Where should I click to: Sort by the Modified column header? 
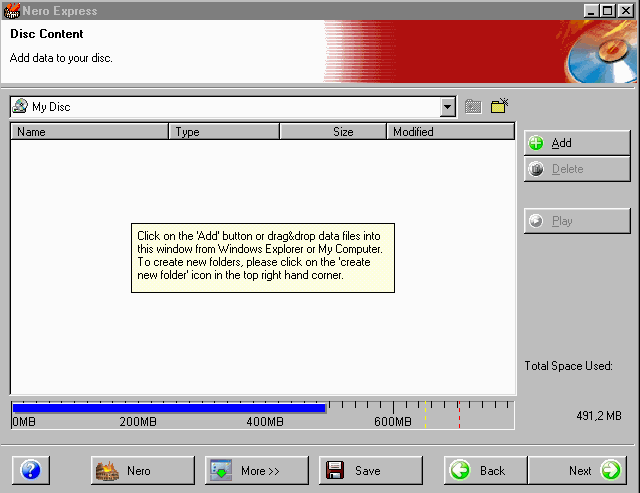tap(450, 131)
